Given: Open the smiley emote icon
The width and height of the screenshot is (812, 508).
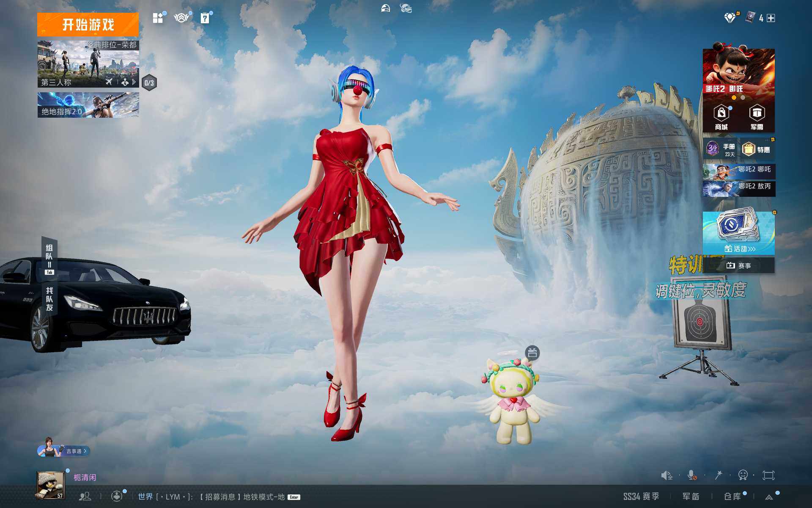Looking at the screenshot, I should (x=743, y=475).
